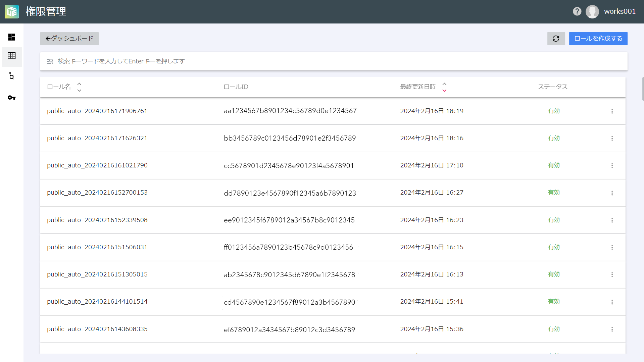Open the works001 user avatar
The image size is (644, 362).
592,12
